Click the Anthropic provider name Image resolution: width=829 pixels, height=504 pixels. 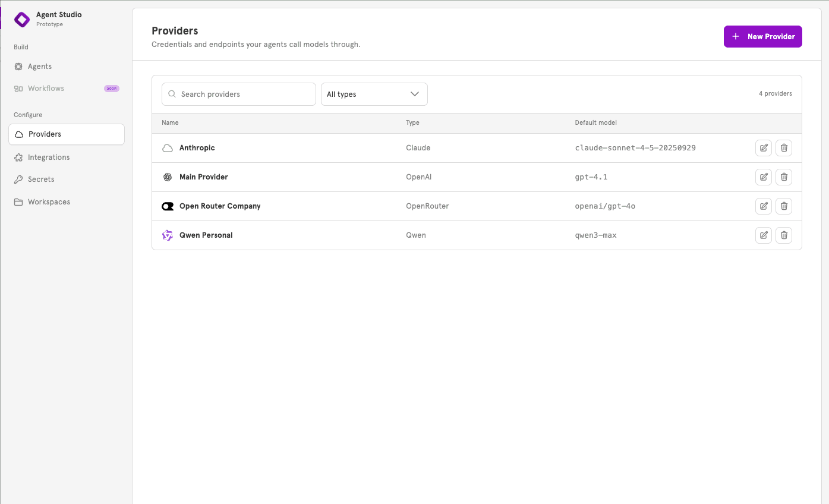click(x=197, y=148)
